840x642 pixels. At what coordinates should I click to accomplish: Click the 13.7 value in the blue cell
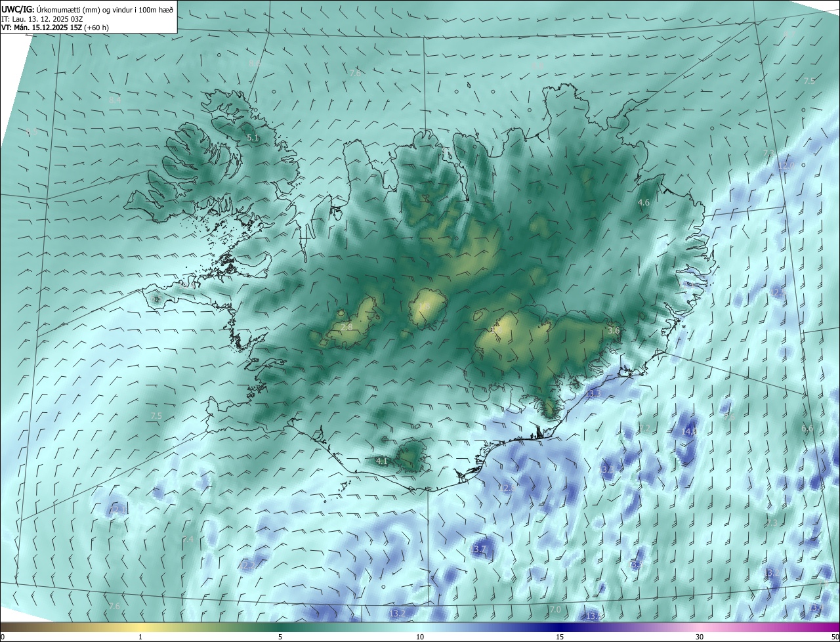(479, 549)
